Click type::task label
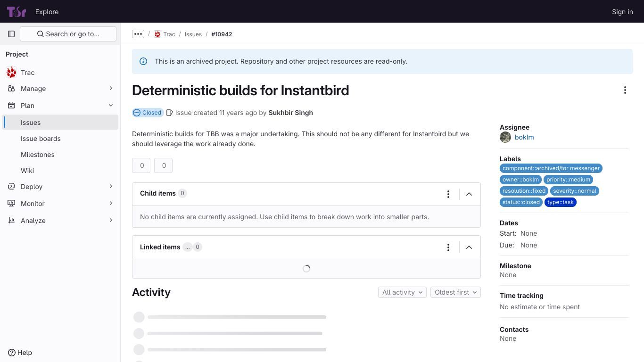This screenshot has width=644, height=362. coord(561,202)
